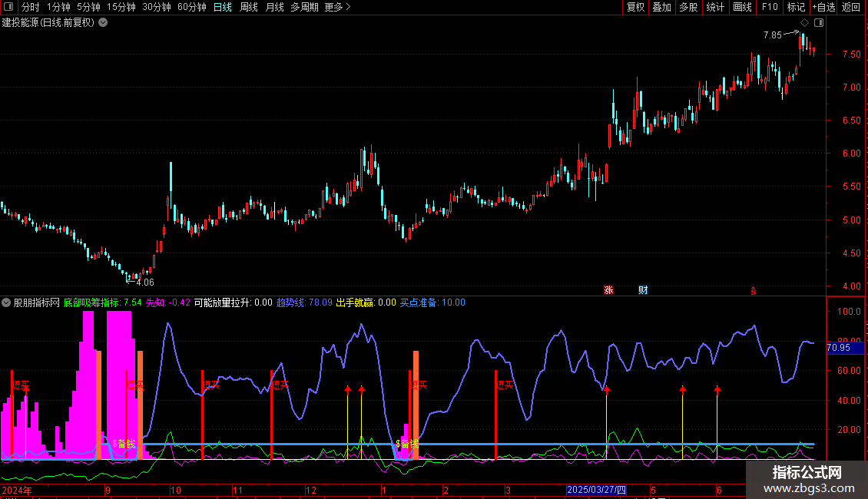Open 多周期 multi-period view
The height and width of the screenshot is (499, 868).
click(x=304, y=7)
